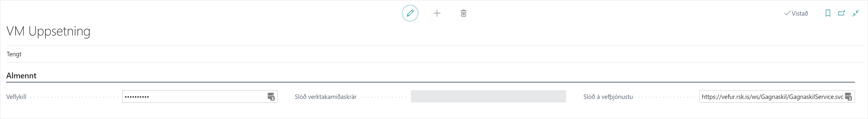This screenshot has width=868, height=119.
Task: Click the Vistað saved status indicator
Action: point(796,14)
